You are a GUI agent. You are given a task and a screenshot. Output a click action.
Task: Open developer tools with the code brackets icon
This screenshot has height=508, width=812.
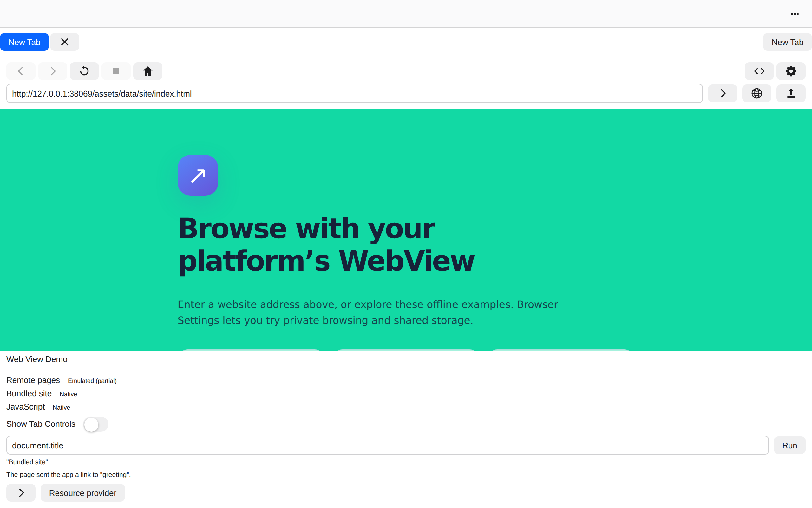tap(759, 71)
